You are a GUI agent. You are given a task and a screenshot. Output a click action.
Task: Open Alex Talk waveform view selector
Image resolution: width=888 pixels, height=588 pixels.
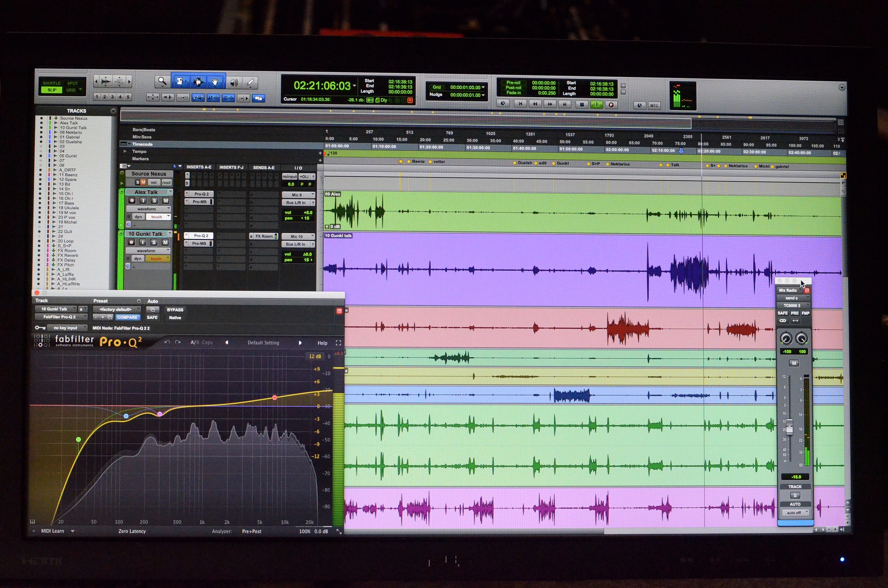[148, 209]
